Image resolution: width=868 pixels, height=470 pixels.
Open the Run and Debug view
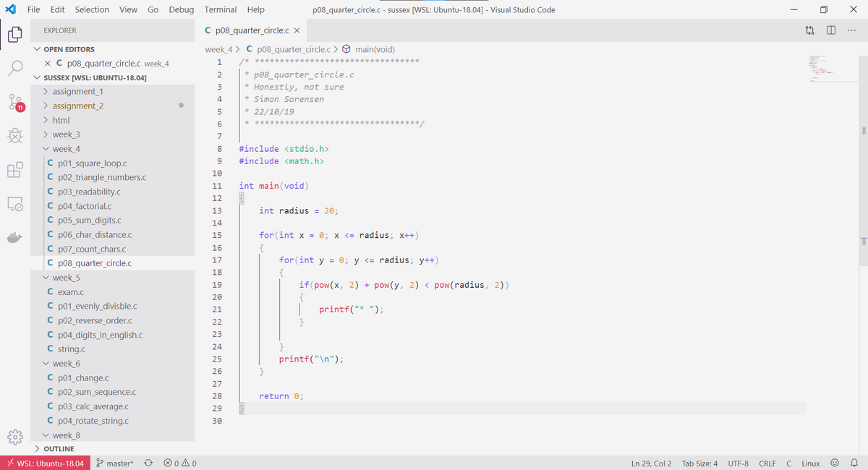click(16, 136)
